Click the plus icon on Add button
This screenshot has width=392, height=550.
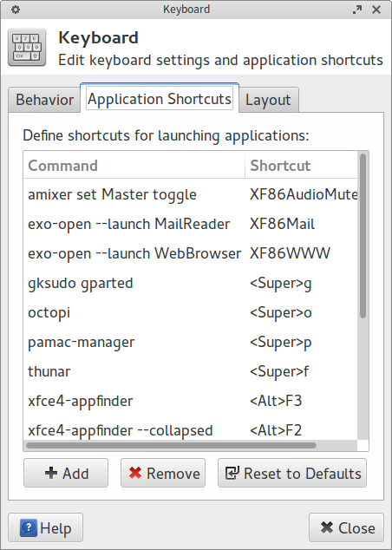point(51,473)
